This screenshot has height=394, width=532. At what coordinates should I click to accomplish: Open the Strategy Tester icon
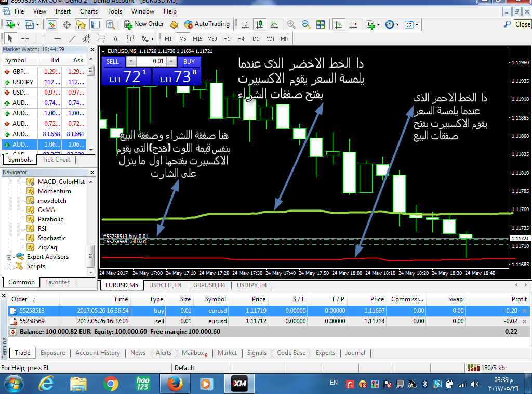point(110,24)
